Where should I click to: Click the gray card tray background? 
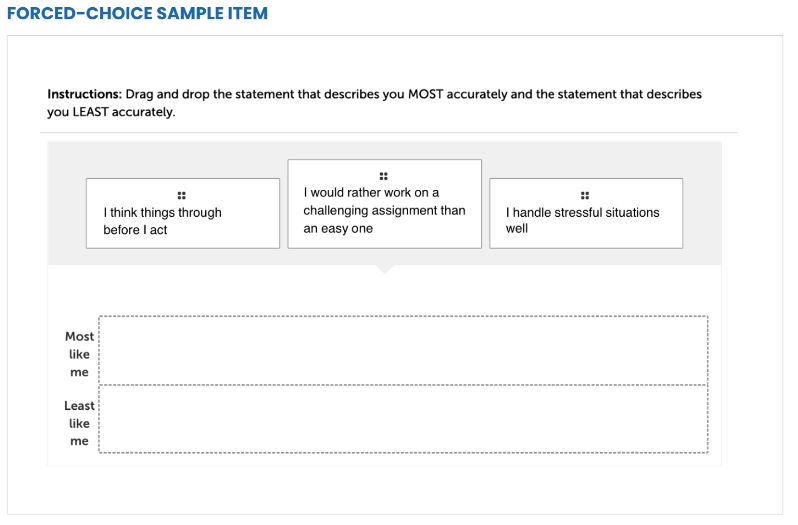(x=384, y=257)
